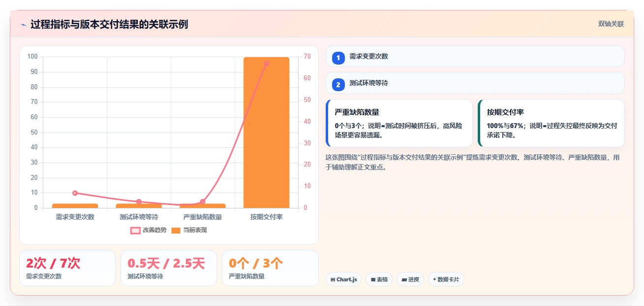The height and width of the screenshot is (306, 644).
Task: Click the 表格 tag chip
Action: (x=379, y=279)
